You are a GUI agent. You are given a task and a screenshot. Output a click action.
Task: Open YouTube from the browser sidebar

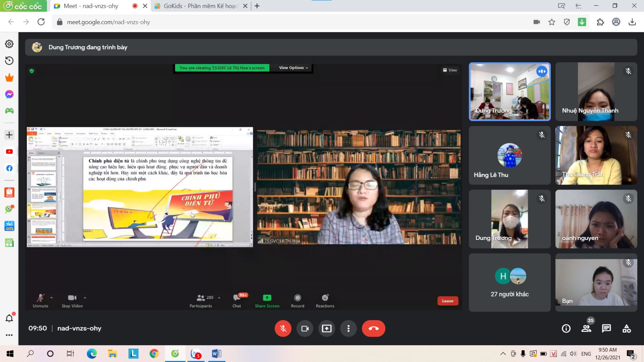9,152
